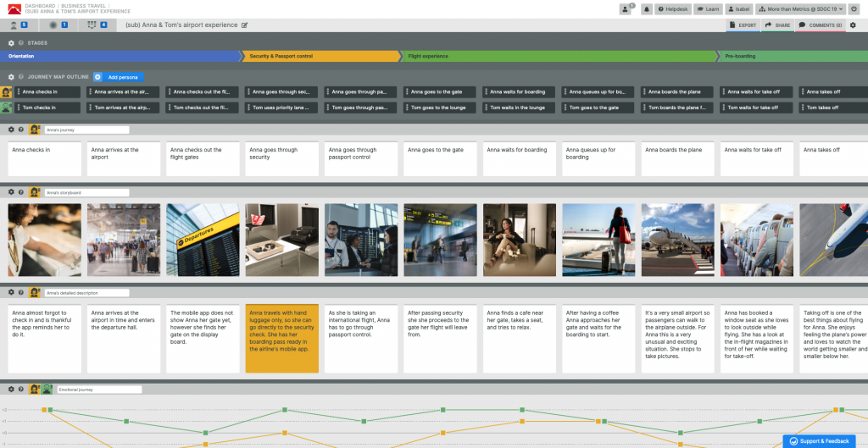Open Anna's detailed description lane settings gear

tap(11, 292)
